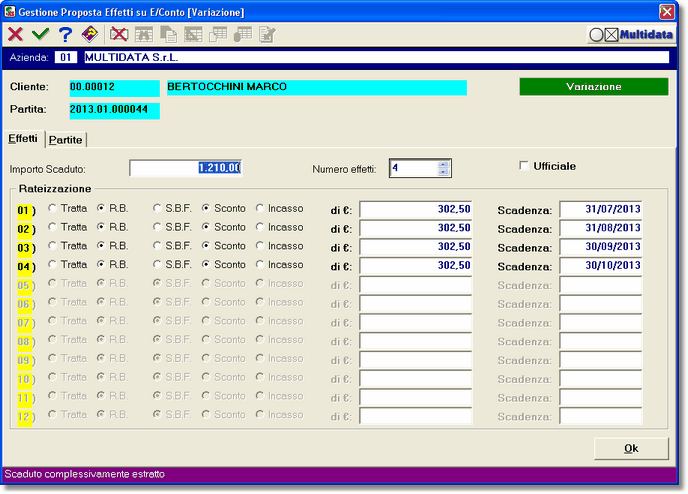The width and height of the screenshot is (688, 494).
Task: Click installment 01 amount field 302,50
Action: (x=416, y=209)
